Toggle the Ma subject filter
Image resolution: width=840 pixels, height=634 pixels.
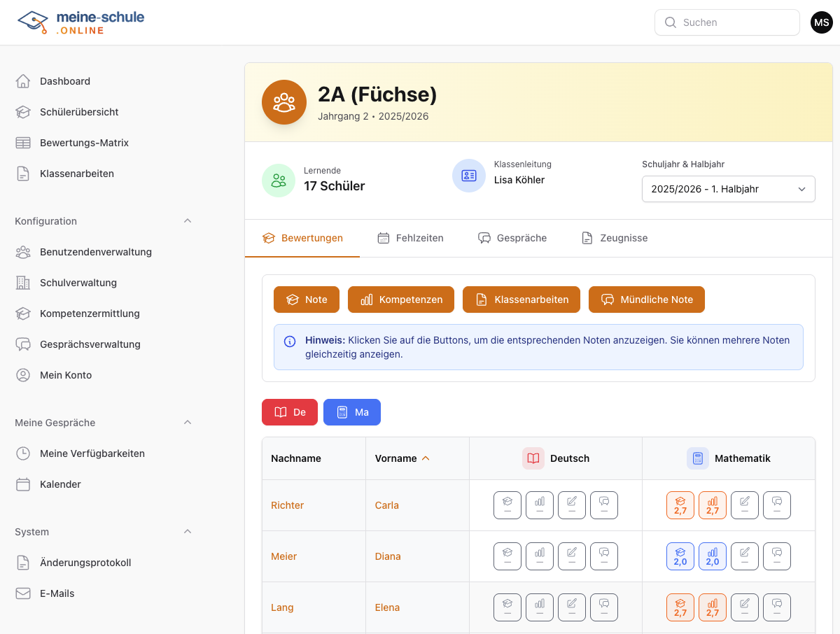(351, 412)
